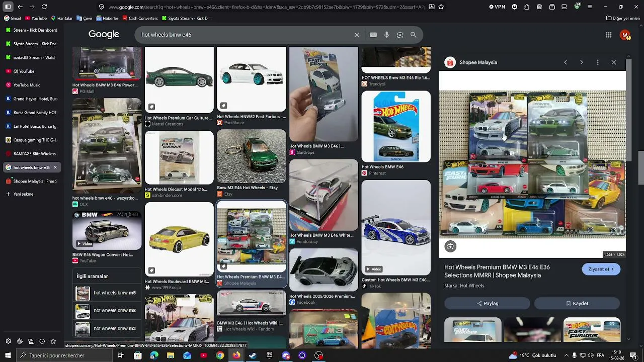Viewport: 644px width, 362px height.
Task: Click the Lens search icon on preview image
Action: point(450,246)
